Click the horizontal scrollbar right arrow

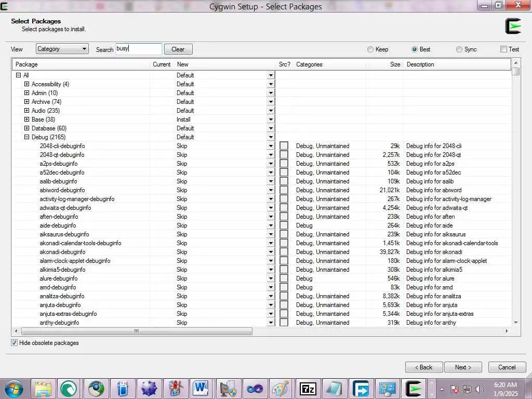[x=507, y=331]
